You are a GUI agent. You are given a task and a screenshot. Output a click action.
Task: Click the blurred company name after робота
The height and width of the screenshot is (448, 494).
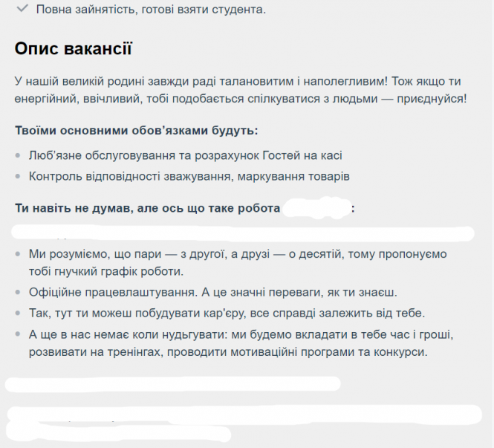coord(317,208)
